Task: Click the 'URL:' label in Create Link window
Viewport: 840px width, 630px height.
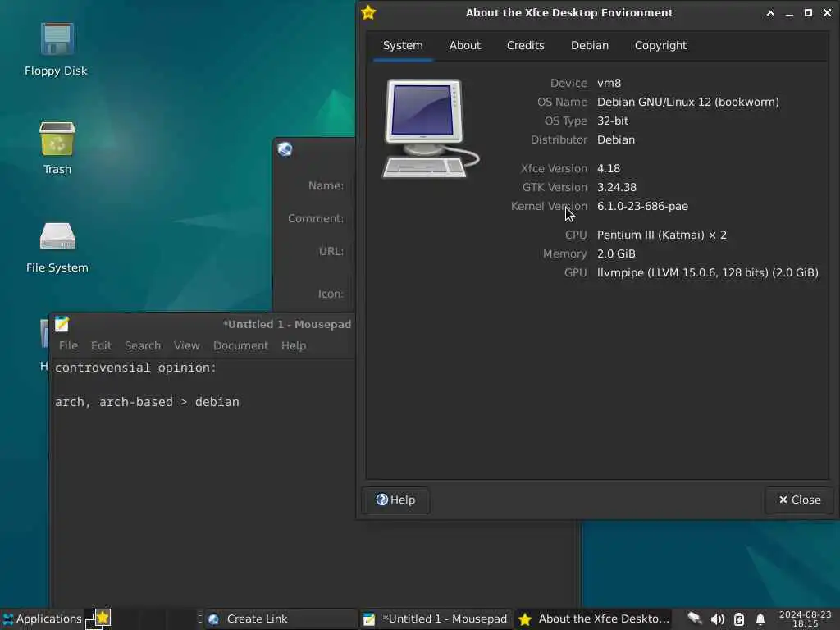Action: (x=331, y=251)
